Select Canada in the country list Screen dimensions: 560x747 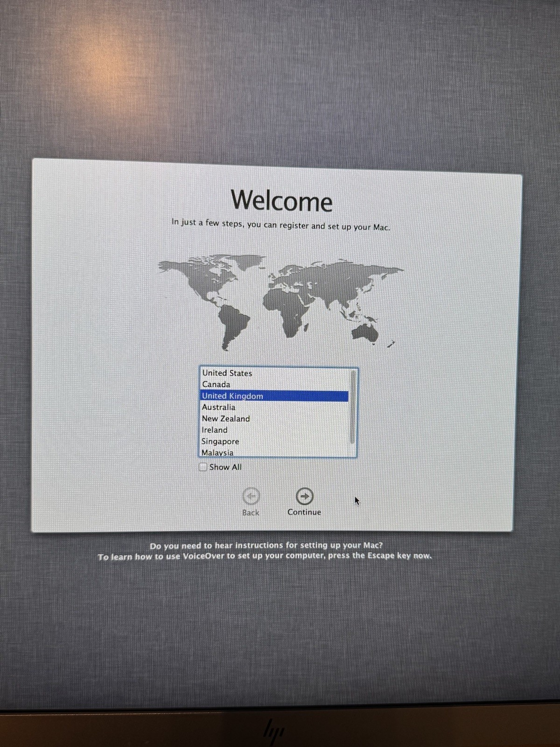[275, 384]
